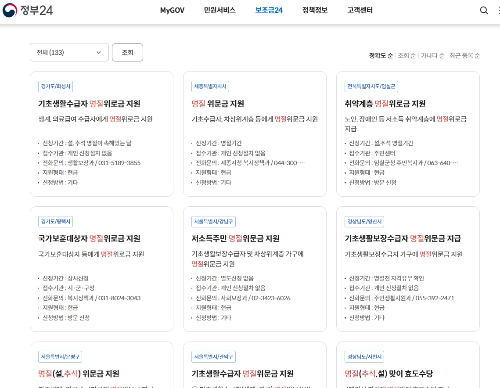Click the 경기도/화성시 region tag
500x388 pixels.
click(56, 86)
